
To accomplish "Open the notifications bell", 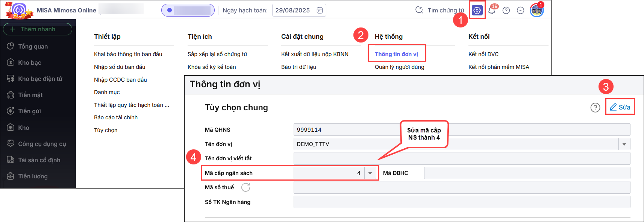I will pos(492,11).
